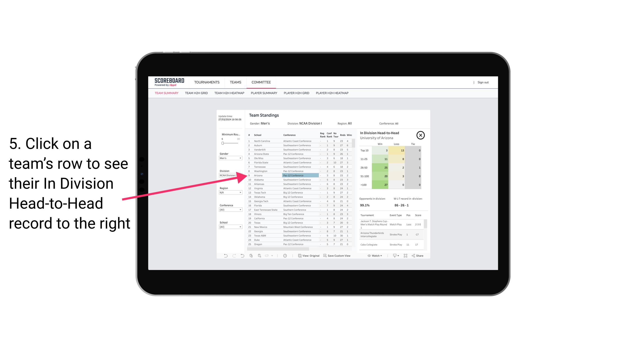Viewport: 644px width, 346px height.
Task: Click the Watch eye icon
Action: 369,256
